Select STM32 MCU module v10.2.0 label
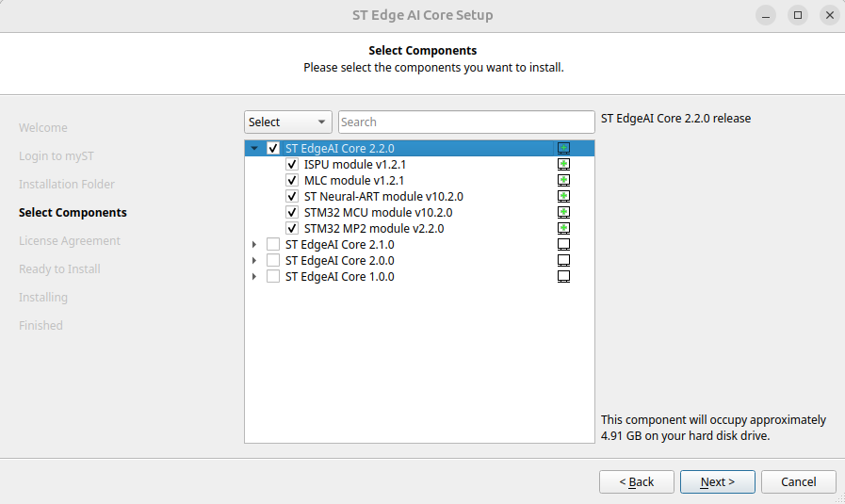845x504 pixels. 379,212
